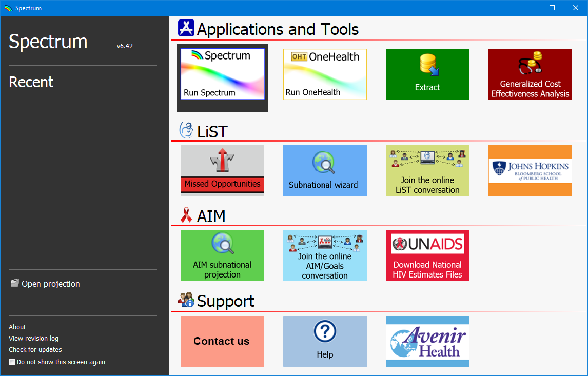Screen dimensions: 588x376
Task: Open the Missed Opportunities tool
Action: point(222,171)
